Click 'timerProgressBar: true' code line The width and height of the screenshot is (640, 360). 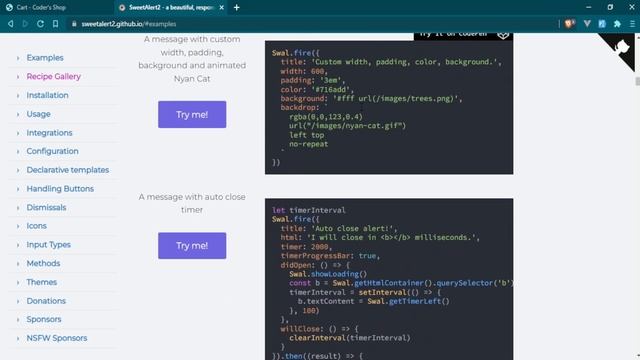tap(330, 256)
